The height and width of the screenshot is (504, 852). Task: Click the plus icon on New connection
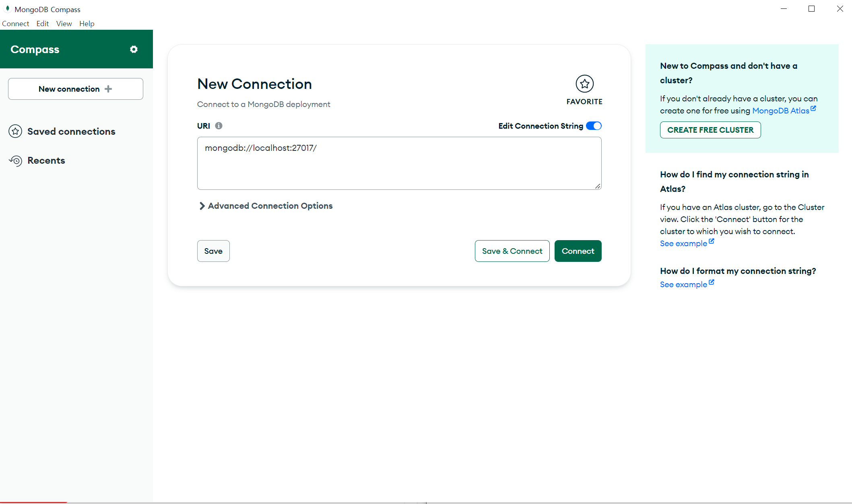108,89
